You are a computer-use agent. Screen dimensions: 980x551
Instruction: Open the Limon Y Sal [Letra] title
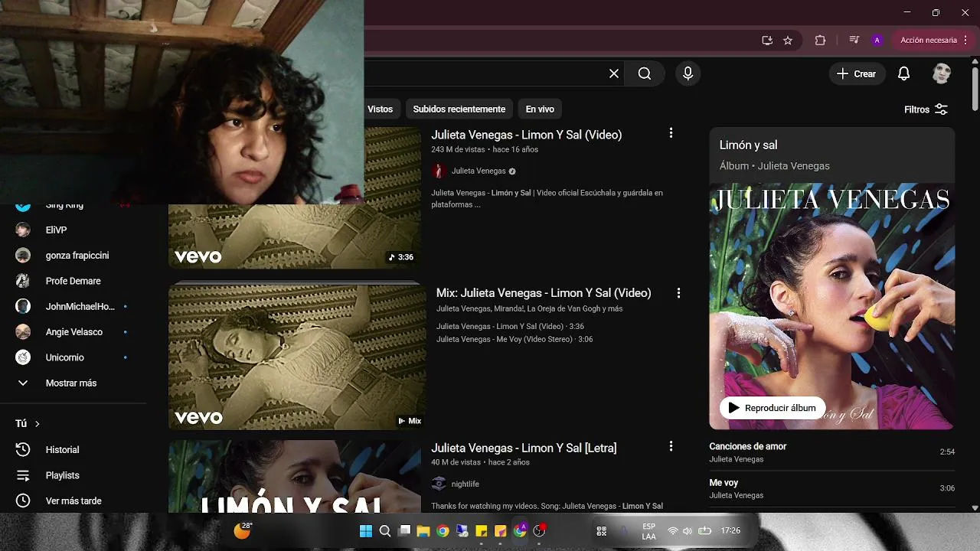[x=524, y=448]
